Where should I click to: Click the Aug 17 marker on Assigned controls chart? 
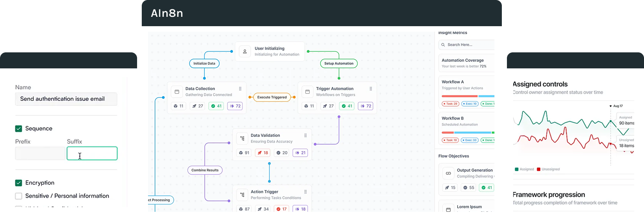pos(616,106)
